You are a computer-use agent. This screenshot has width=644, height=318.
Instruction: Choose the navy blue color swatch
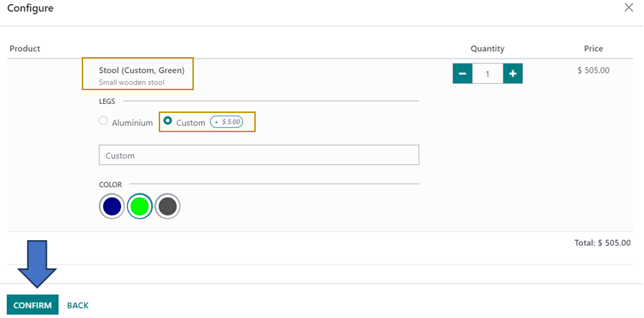pos(112,206)
